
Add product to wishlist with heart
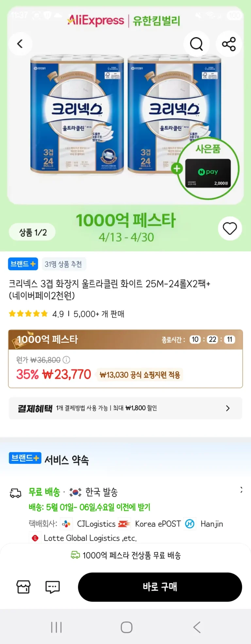click(x=230, y=228)
